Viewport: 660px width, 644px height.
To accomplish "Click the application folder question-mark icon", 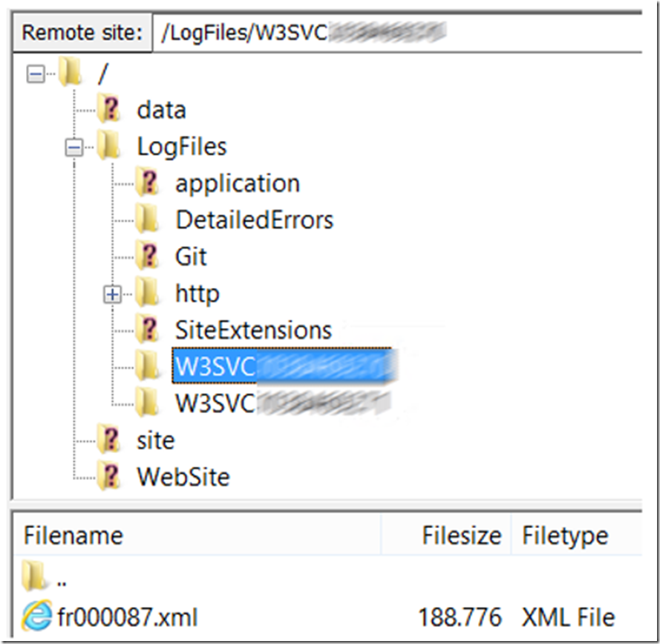I will pyautogui.click(x=147, y=182).
